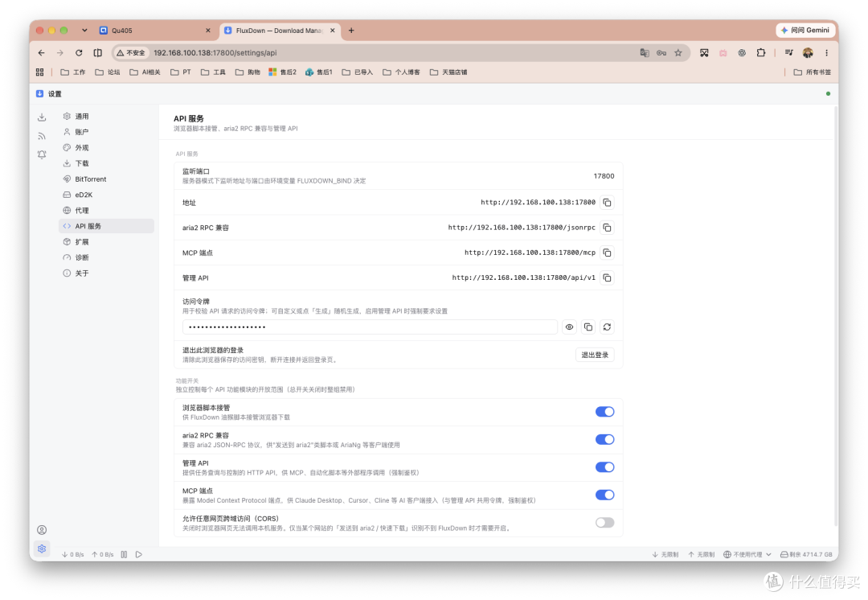This screenshot has height=600, width=868.
Task: Turn off the aria2 RPC 兼容 switch
Action: [x=604, y=439]
